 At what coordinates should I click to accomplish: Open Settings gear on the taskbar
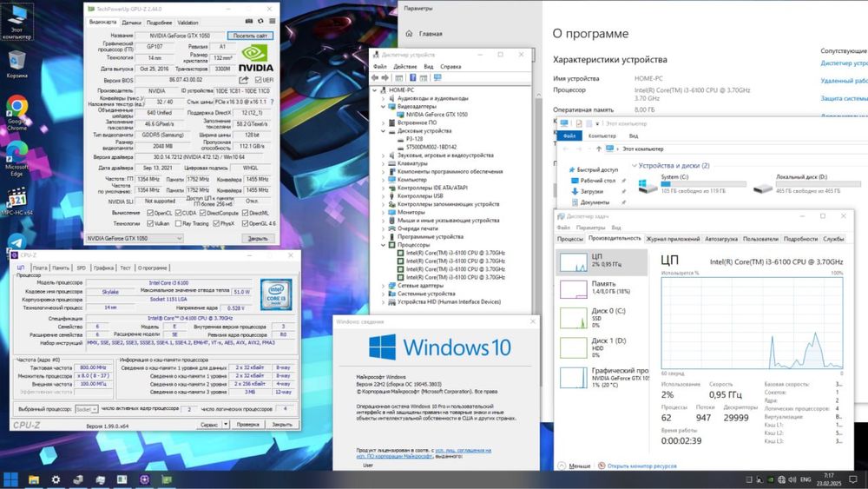(x=56, y=479)
